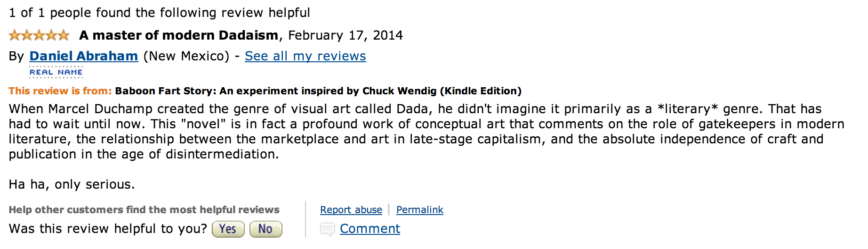Open the Permalink for this review
Screen dimensions: 868x249
click(419, 210)
